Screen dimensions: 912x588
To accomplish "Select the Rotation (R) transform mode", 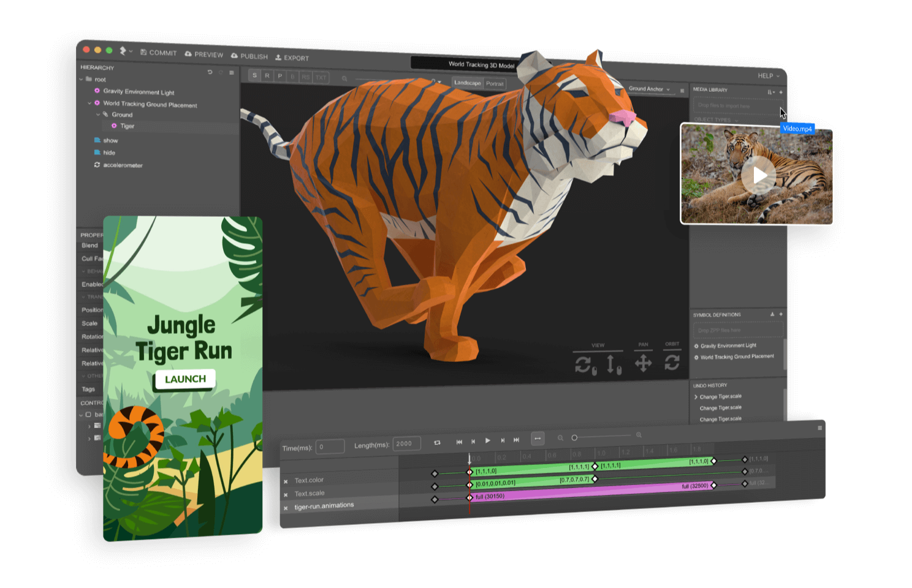I will pyautogui.click(x=268, y=75).
